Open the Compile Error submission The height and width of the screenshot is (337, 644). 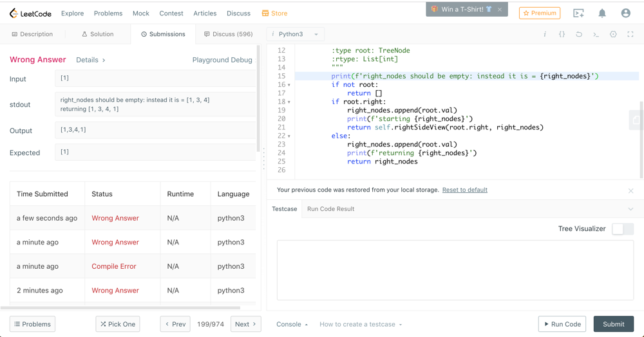114,266
